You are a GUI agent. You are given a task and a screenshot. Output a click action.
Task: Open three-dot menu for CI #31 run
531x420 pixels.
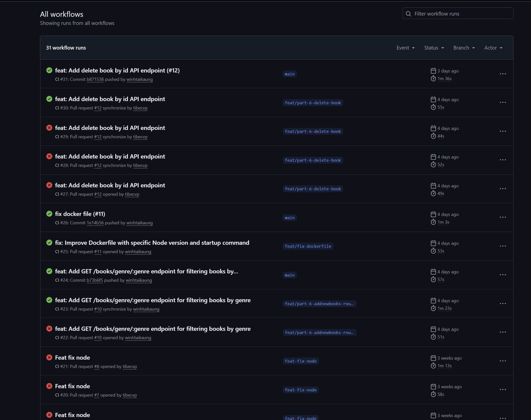point(503,74)
